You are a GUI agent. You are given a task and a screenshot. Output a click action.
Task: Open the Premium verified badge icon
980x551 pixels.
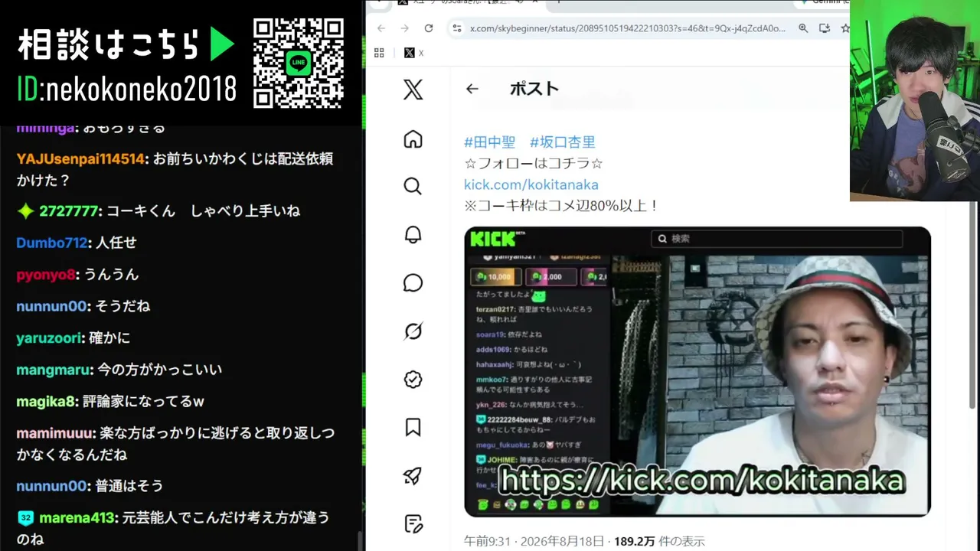[413, 380]
